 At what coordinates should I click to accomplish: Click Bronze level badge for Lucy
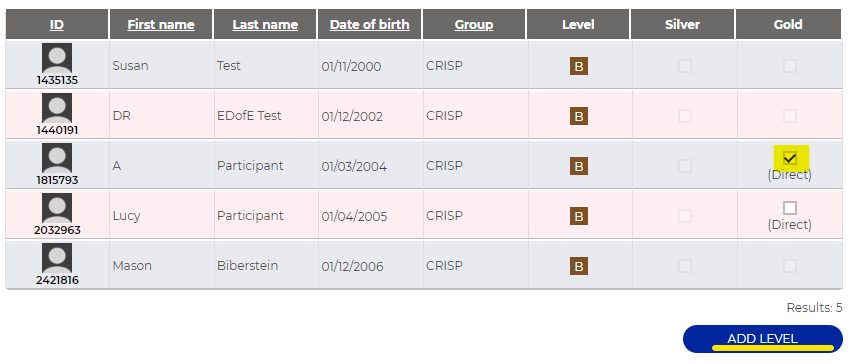[x=578, y=216]
